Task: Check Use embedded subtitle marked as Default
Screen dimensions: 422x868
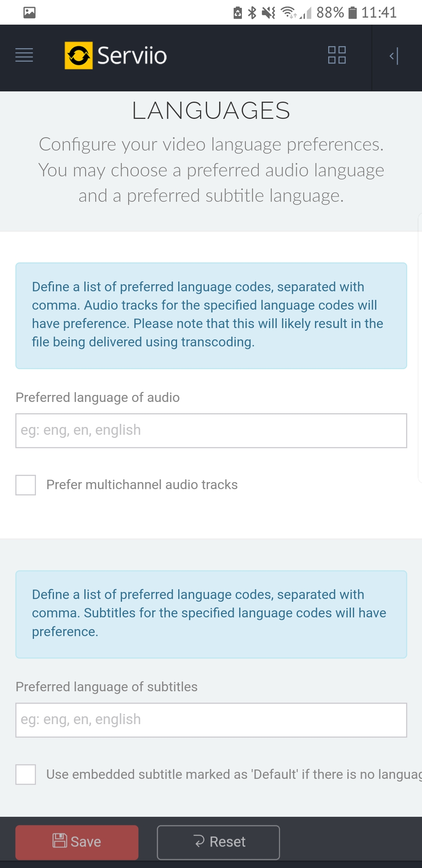Action: (26, 774)
